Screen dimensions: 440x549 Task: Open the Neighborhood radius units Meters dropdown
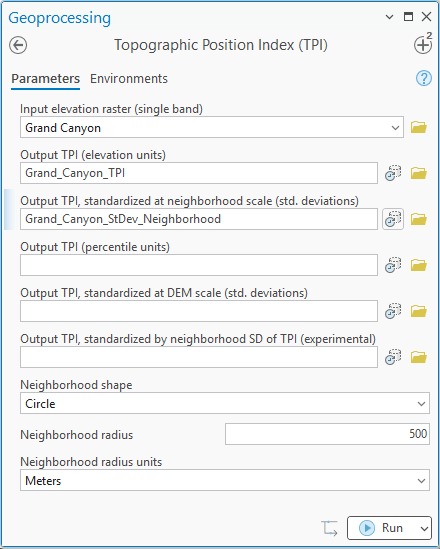(421, 481)
